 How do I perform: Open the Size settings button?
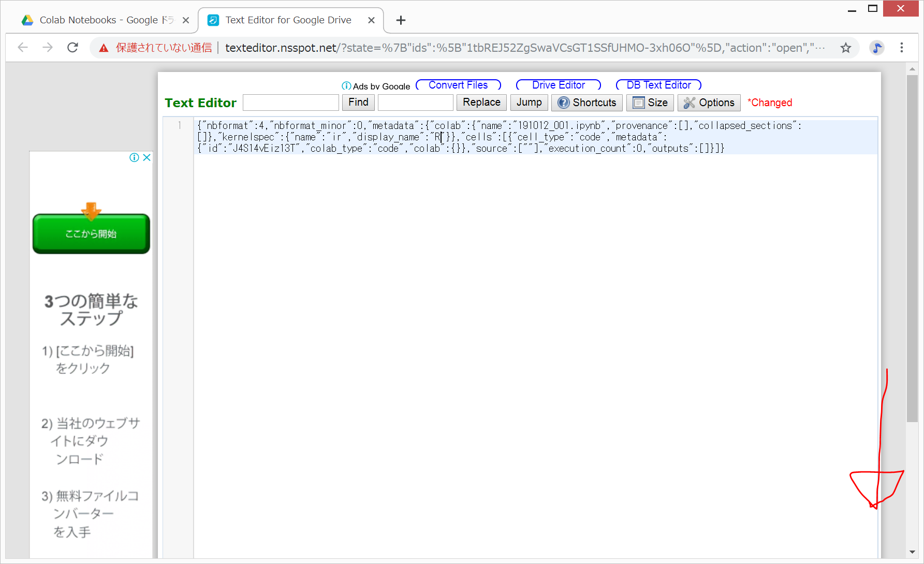tap(650, 103)
